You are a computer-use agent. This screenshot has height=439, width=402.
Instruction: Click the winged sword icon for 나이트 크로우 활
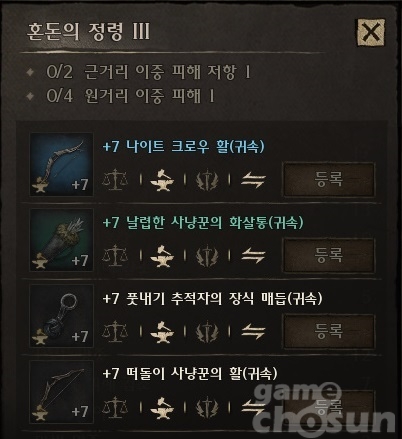pyautogui.click(x=207, y=180)
